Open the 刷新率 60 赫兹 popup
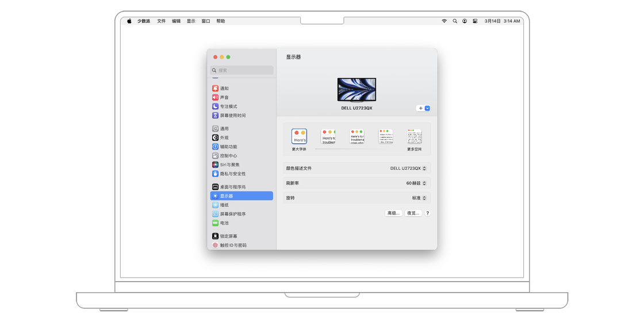 [416, 183]
